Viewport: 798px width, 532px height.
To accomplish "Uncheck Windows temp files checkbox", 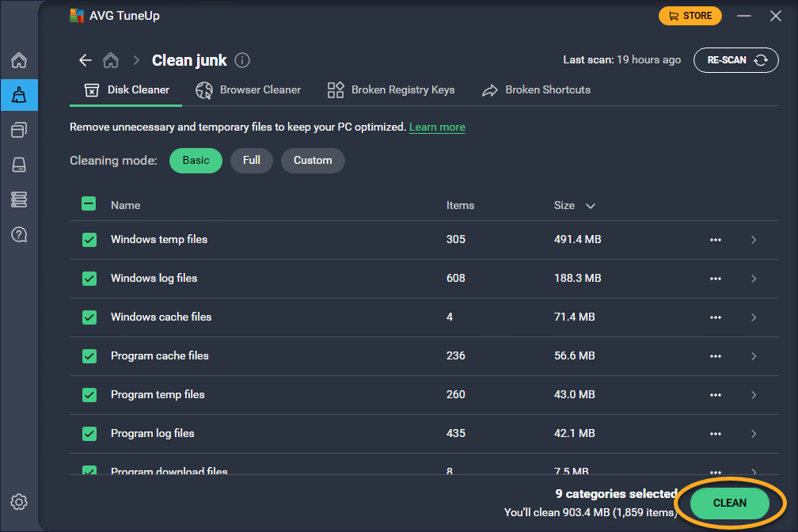I will point(89,240).
